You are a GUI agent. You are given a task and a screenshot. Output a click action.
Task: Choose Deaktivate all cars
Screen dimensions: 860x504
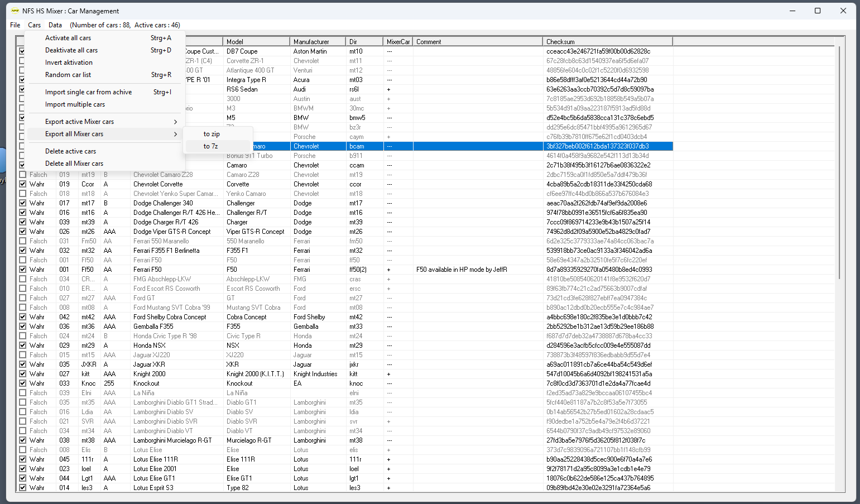(x=106, y=50)
